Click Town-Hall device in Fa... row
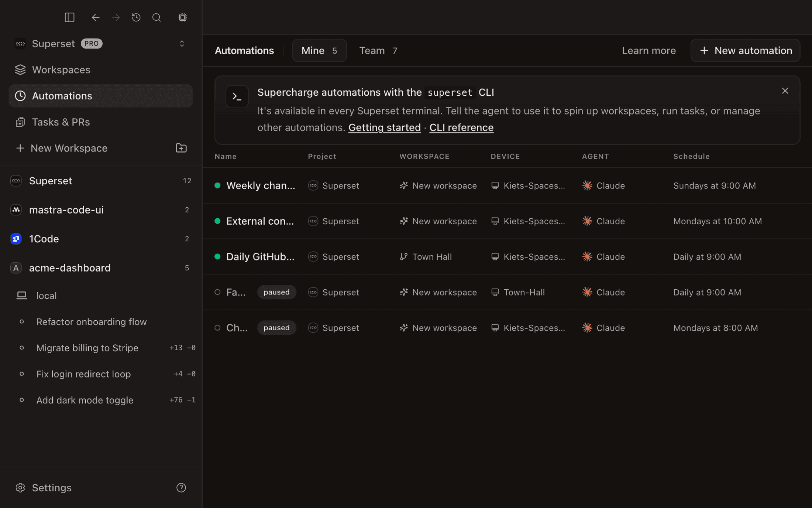 [518, 292]
